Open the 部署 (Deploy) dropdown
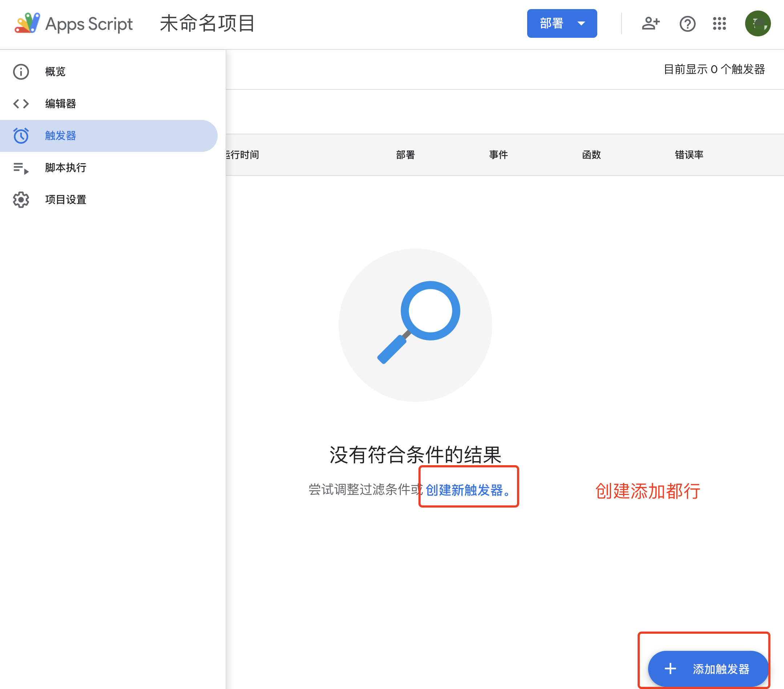Screen dimensions: 784x689 point(552,23)
